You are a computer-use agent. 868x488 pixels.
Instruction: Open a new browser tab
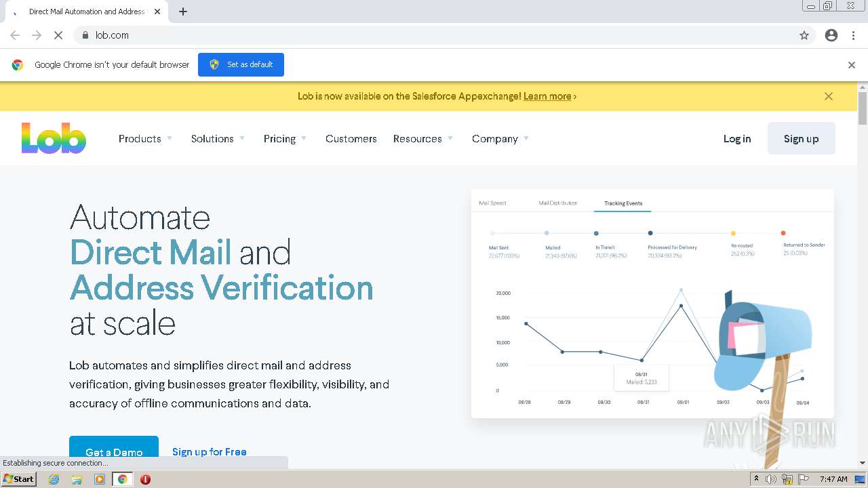pyautogui.click(x=183, y=12)
